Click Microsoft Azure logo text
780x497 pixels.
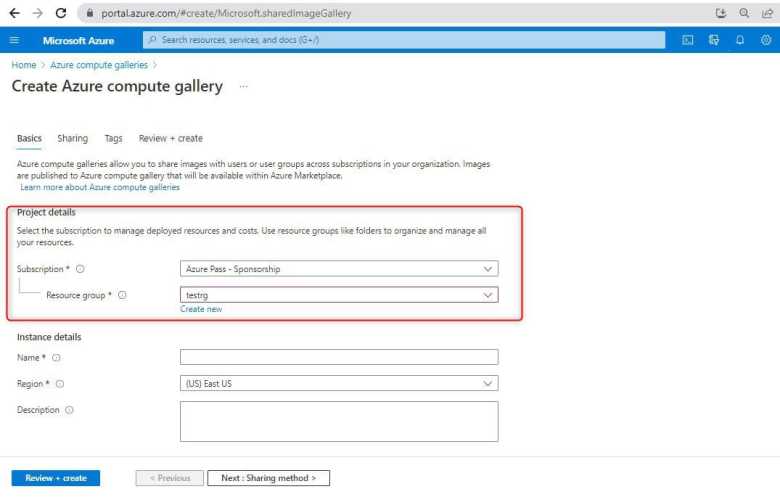click(x=79, y=40)
